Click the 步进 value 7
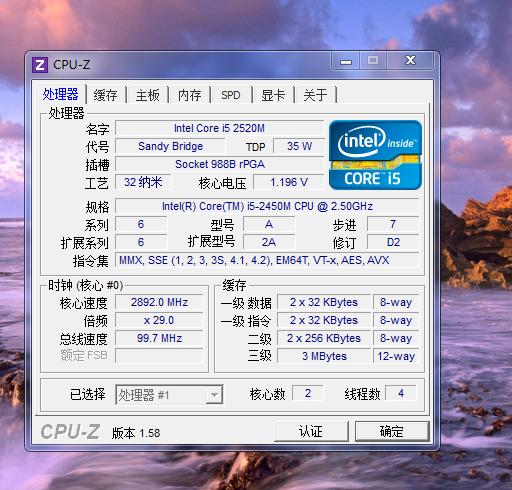The width and height of the screenshot is (512, 490). tap(393, 224)
